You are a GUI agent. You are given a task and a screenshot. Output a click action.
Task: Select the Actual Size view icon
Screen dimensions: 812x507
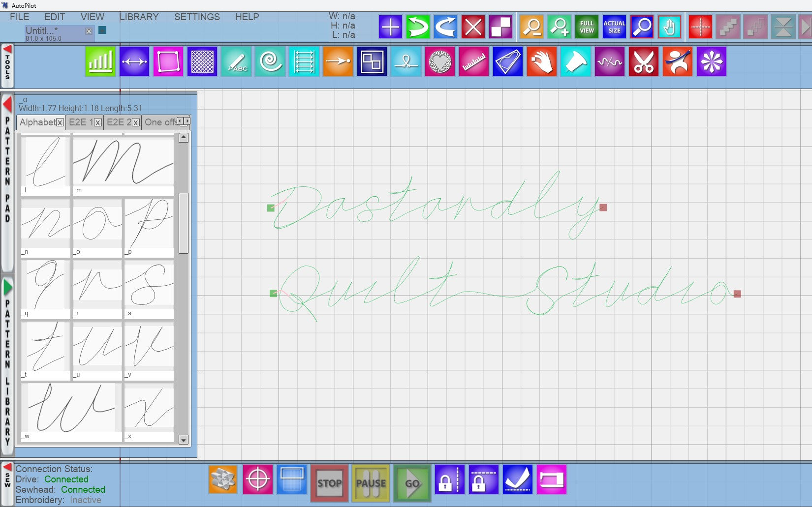pos(614,27)
